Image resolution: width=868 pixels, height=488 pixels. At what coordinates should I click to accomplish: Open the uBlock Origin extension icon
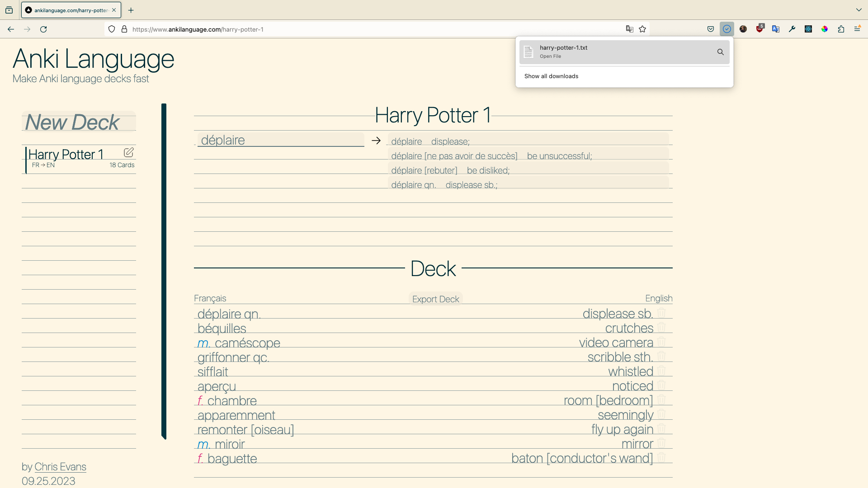[x=759, y=29]
